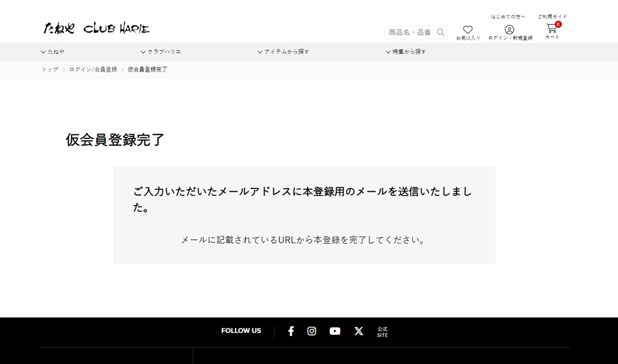The height and width of the screenshot is (364, 618).
Task: Open the 公式 SITE link icon
Action: coord(383,332)
